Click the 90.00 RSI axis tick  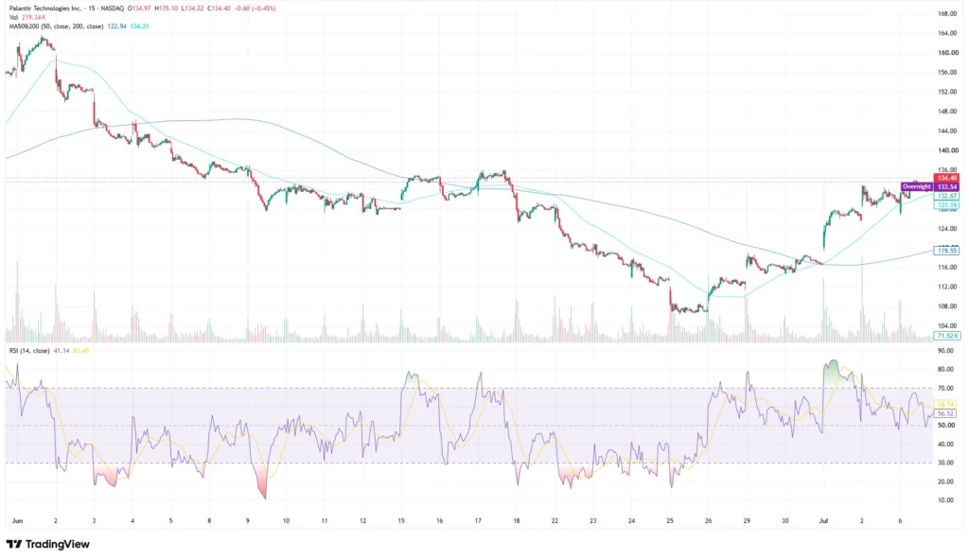[945, 350]
